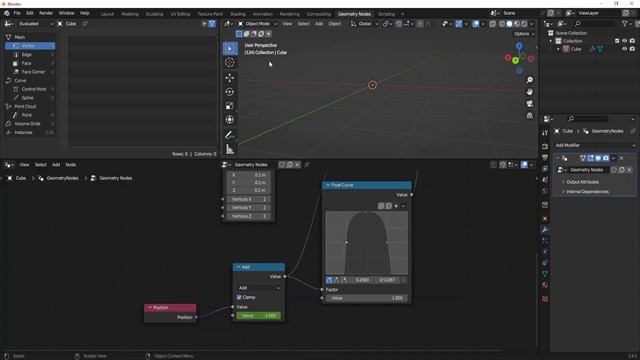
Task: Select the Select Box tool in viewport
Action: point(230,49)
